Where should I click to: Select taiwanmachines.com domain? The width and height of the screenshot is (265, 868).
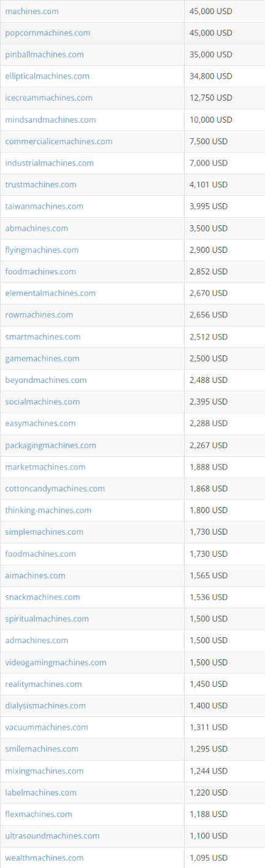pyautogui.click(x=44, y=206)
